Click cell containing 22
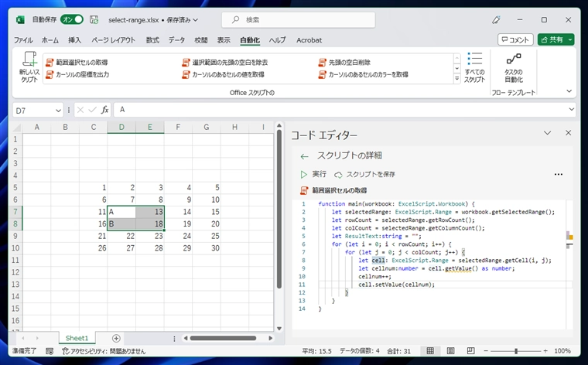This screenshot has height=365, width=588. click(121, 236)
